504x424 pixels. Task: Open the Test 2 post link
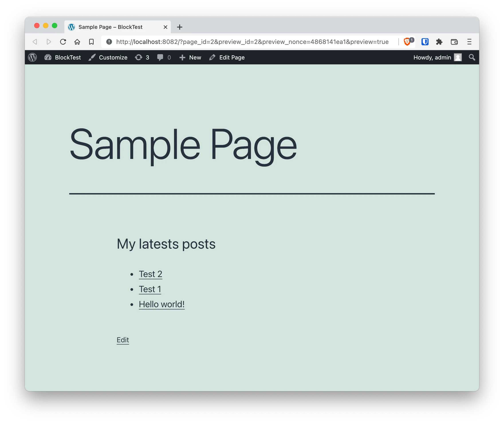[x=150, y=274]
